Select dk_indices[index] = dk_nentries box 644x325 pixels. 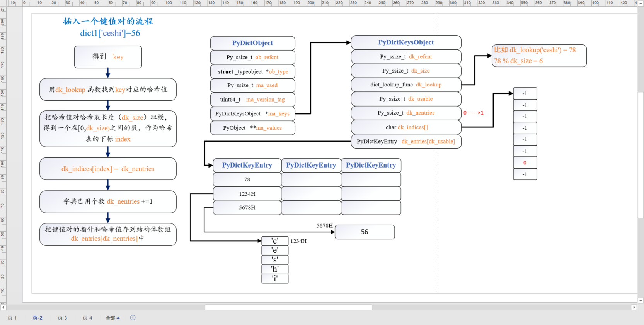pos(108,169)
